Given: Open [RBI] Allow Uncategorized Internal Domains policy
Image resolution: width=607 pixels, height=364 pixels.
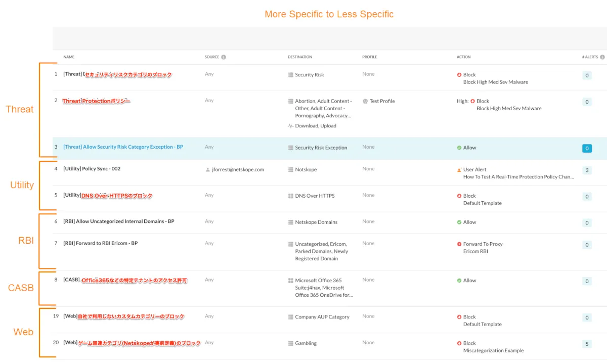Looking at the screenshot, I should (119, 221).
